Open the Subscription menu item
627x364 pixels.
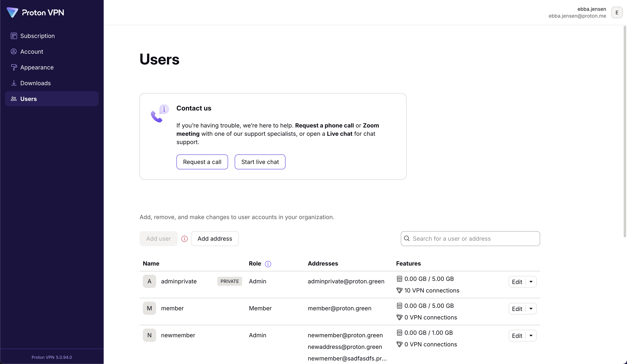[x=37, y=36]
